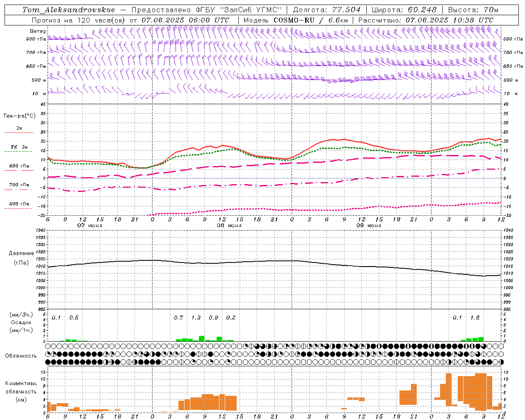525x420 pixels.
Task: Click the date label 09 июня
Action: 369,226
